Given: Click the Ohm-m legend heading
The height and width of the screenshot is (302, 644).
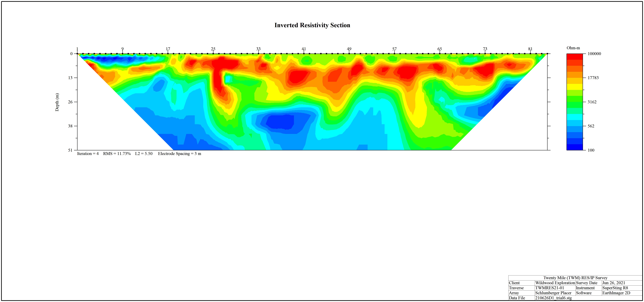Looking at the screenshot, I should pos(573,48).
